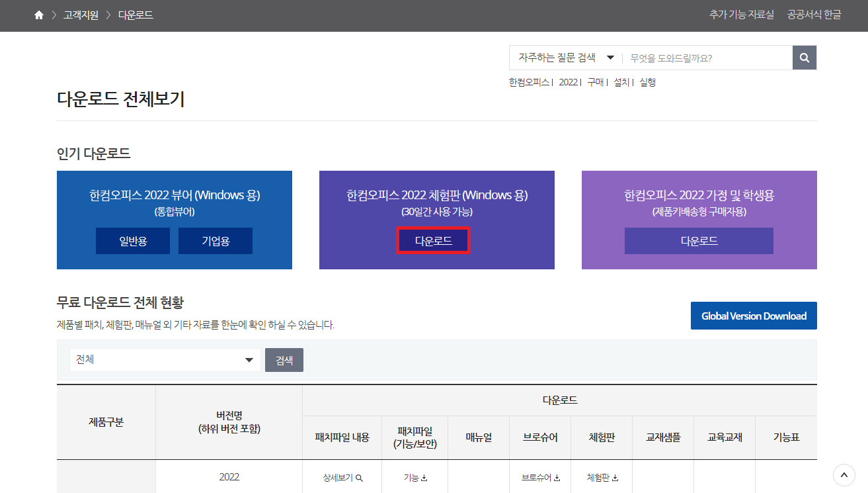Viewport: 868px width, 493px height.
Task: Open 고객지원 breadcrumb link
Action: tap(81, 15)
